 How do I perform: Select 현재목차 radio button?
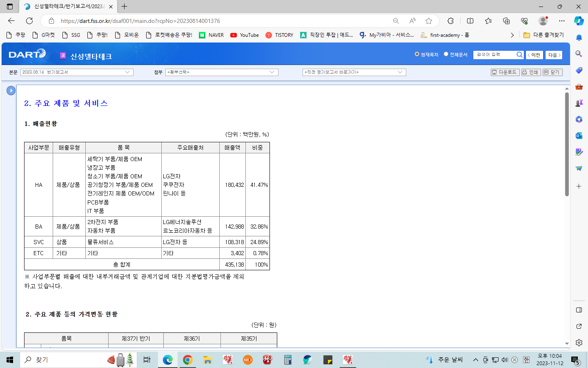(417, 54)
